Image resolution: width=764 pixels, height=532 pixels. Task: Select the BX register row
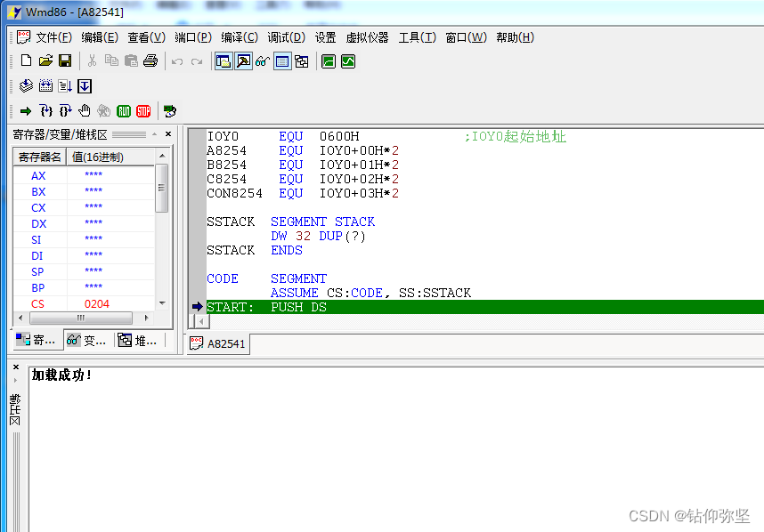click(x=84, y=191)
